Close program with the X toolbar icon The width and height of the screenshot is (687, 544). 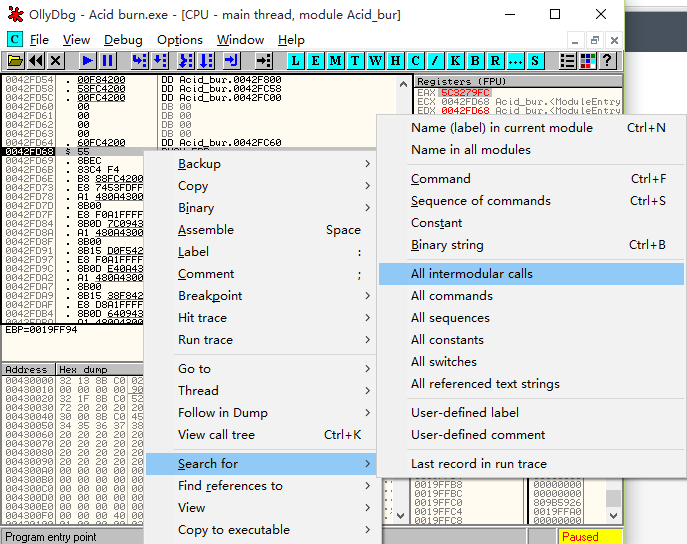tap(56, 60)
